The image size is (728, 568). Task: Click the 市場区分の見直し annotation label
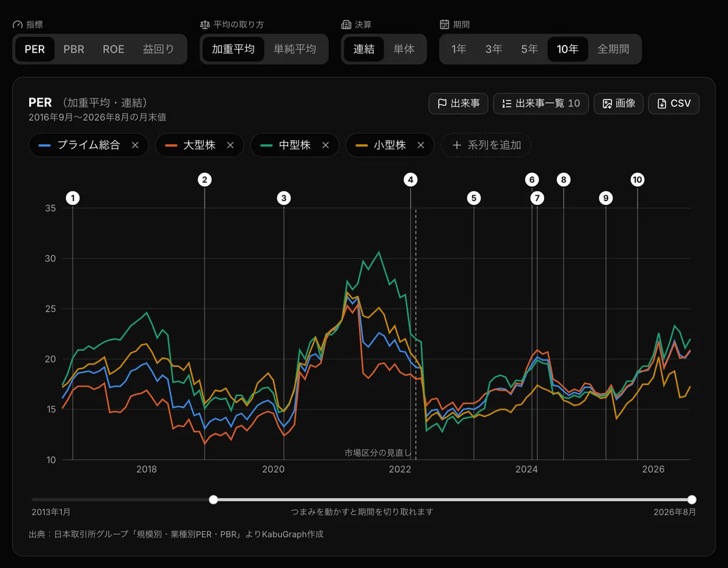click(x=378, y=453)
